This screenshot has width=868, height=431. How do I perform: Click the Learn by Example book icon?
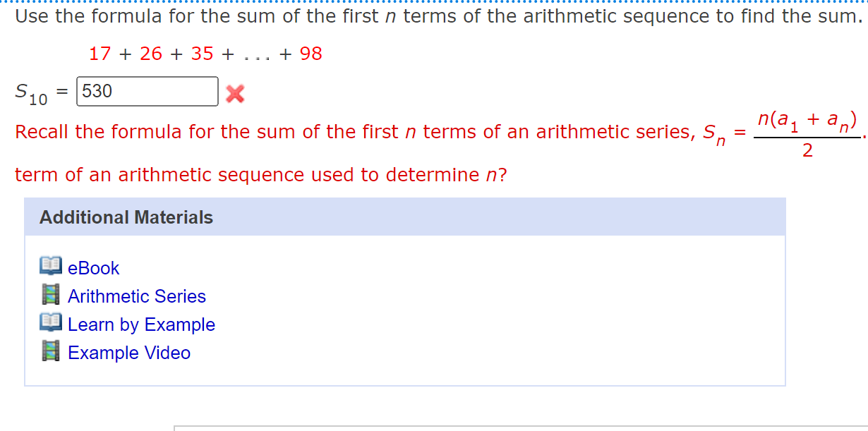(x=49, y=323)
